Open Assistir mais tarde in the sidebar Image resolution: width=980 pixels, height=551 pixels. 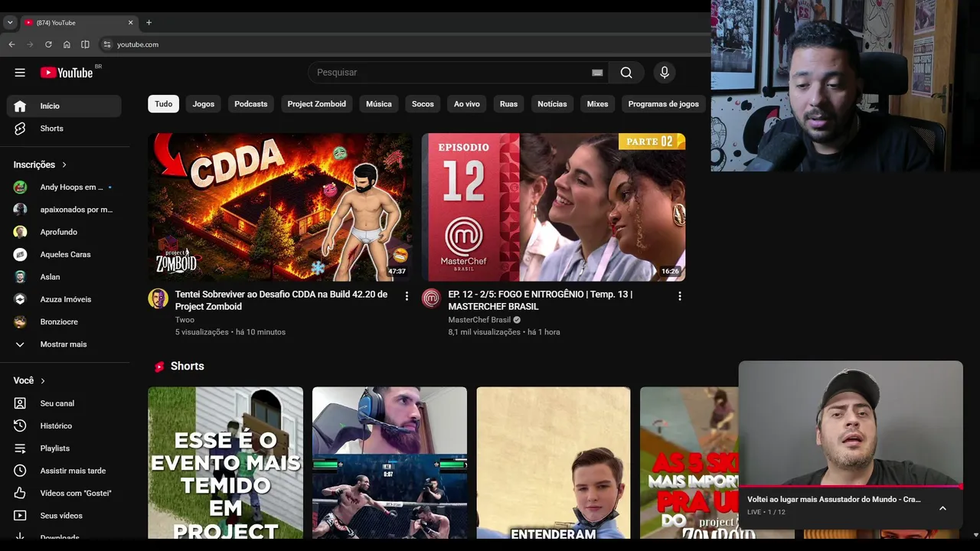(x=64, y=471)
